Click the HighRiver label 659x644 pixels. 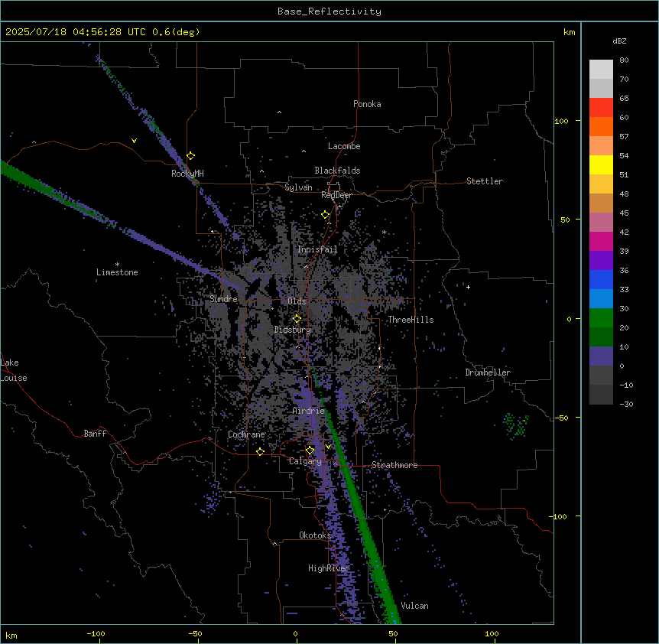point(329,568)
